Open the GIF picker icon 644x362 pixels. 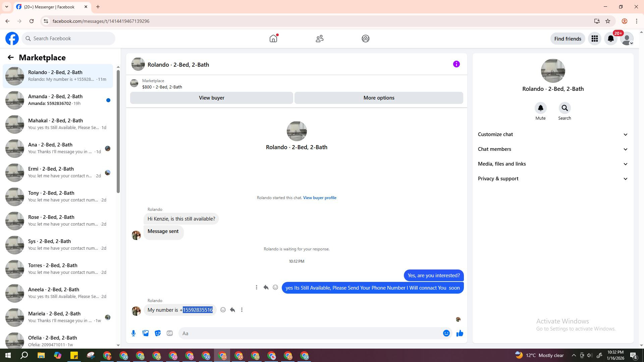click(x=170, y=333)
